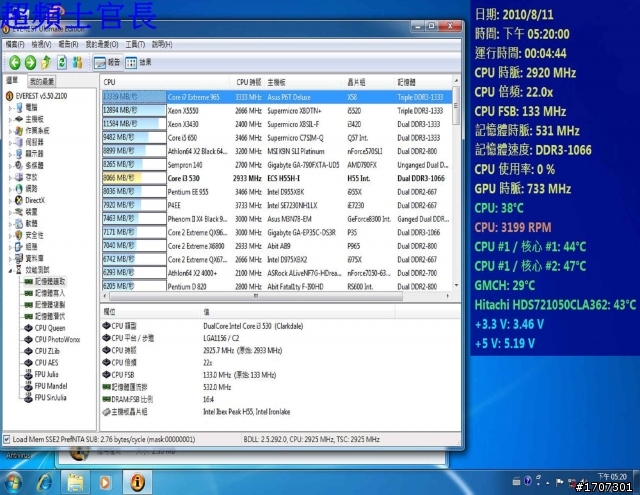
Task: Collapse the 效能測試 benchmark node
Action: (11, 270)
